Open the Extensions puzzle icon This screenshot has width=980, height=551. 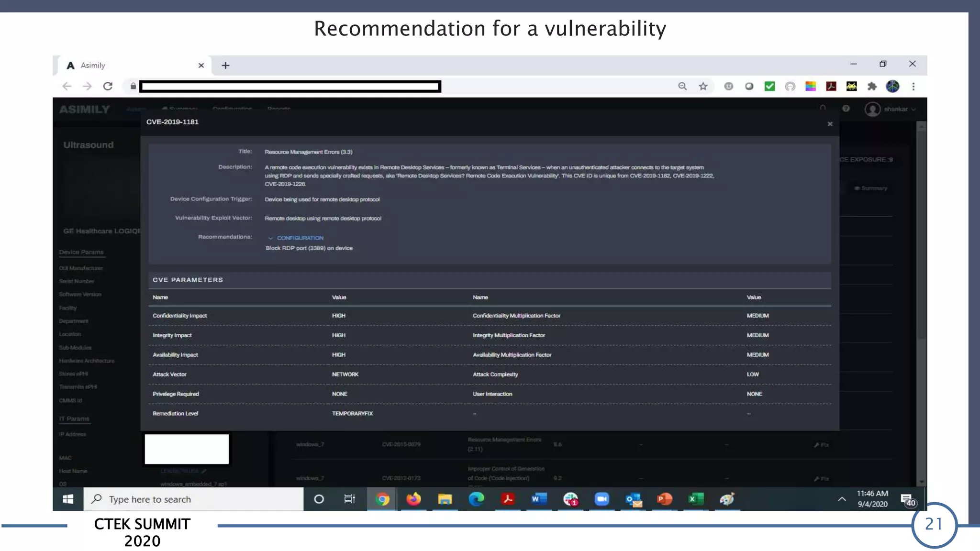tap(872, 86)
